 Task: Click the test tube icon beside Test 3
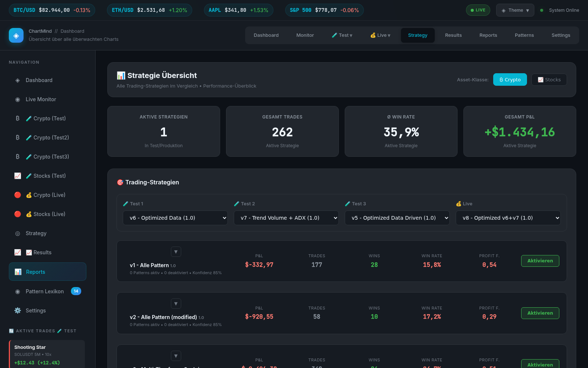click(x=348, y=204)
